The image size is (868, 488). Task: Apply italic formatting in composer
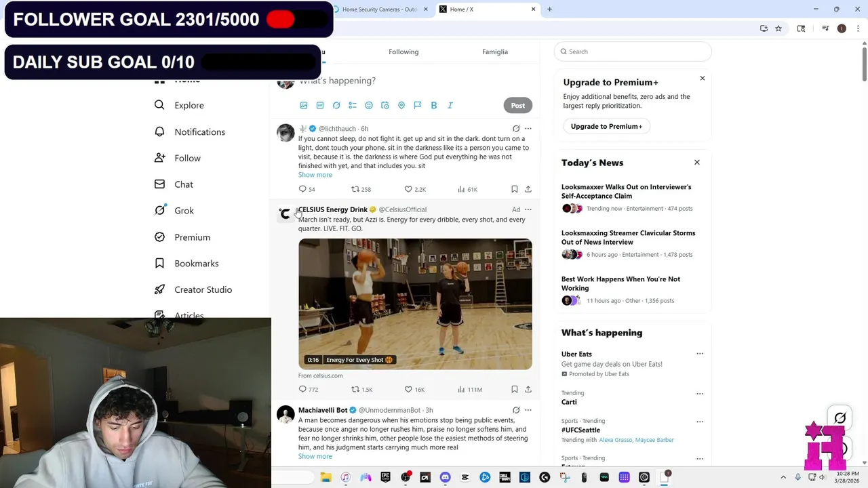[450, 105]
